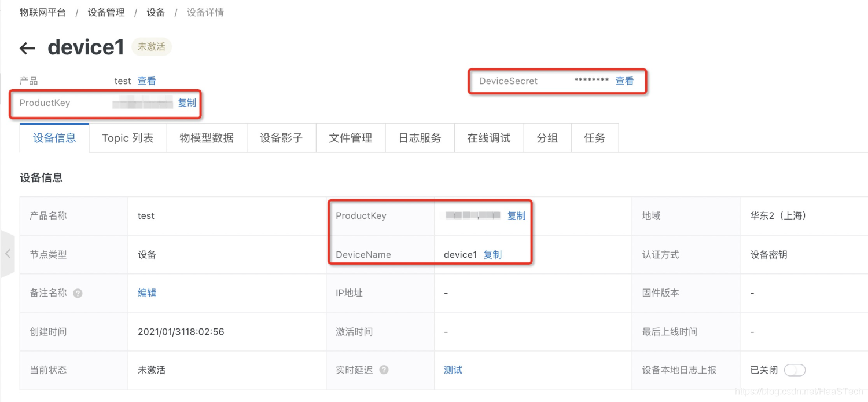Click 编辑 to edit 备注名称
This screenshot has height=402, width=868.
click(x=147, y=293)
